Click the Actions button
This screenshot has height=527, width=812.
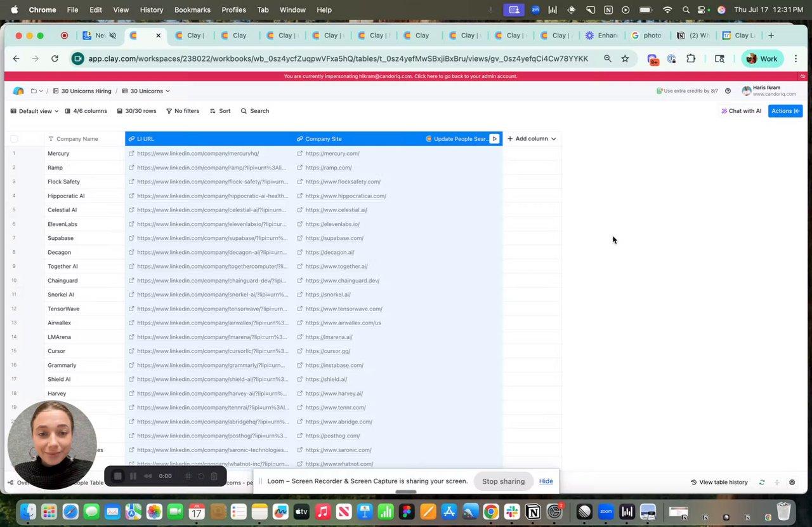[785, 111]
